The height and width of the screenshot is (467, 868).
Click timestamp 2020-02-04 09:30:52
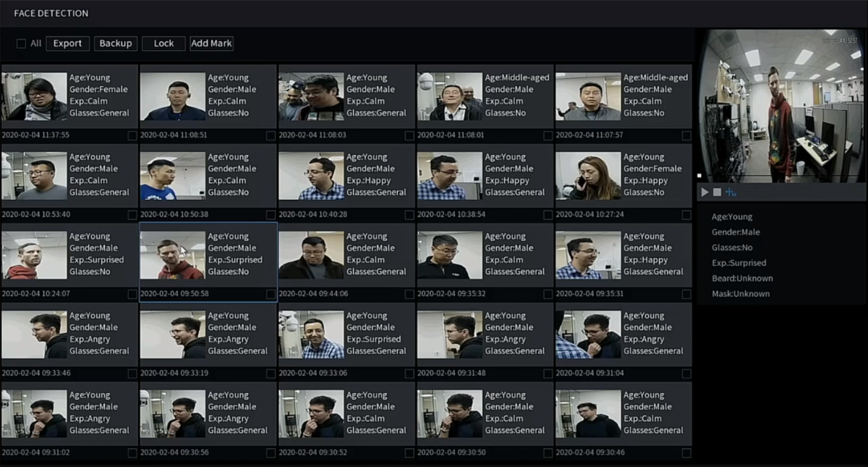(313, 453)
